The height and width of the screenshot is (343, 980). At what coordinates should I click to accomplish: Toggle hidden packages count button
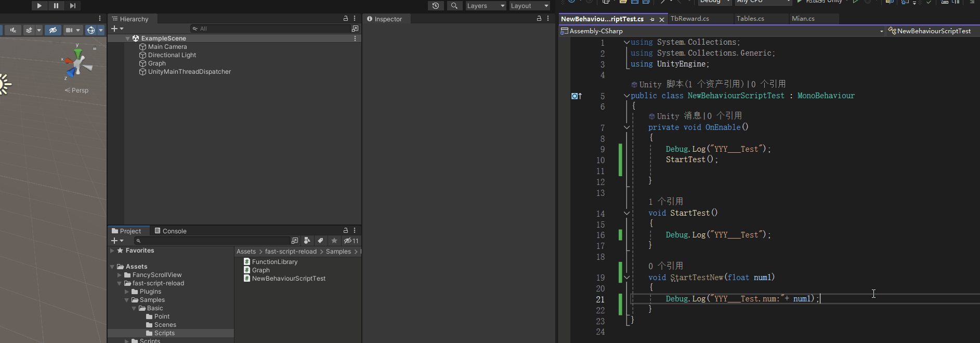351,241
